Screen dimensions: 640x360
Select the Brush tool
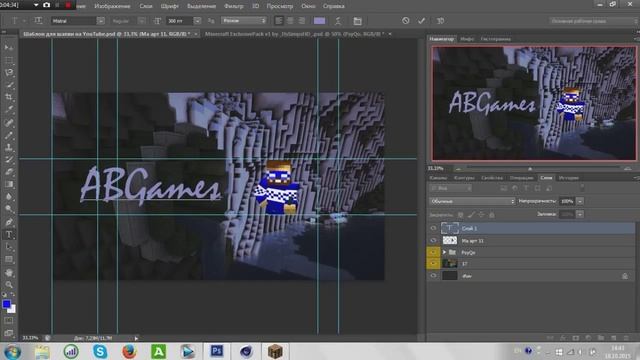coord(9,135)
